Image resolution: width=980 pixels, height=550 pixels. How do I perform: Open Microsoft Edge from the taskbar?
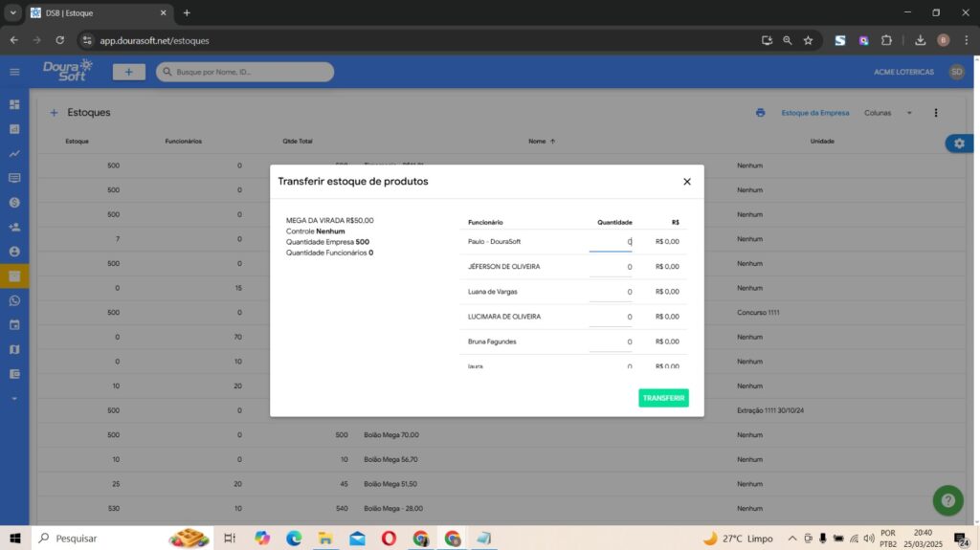coord(294,539)
